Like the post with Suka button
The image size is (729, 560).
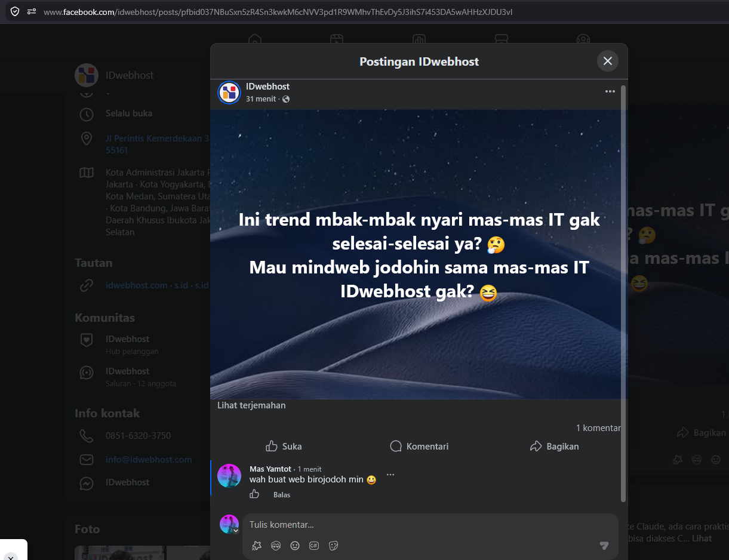click(x=284, y=446)
